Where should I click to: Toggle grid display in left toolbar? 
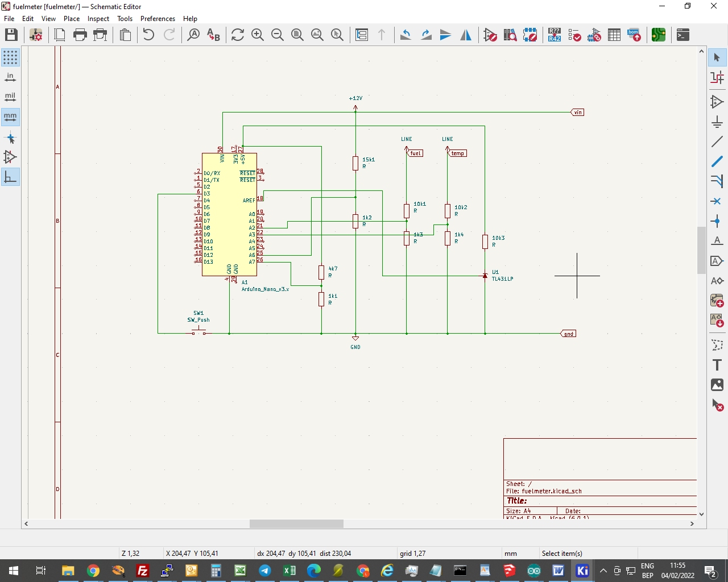10,57
